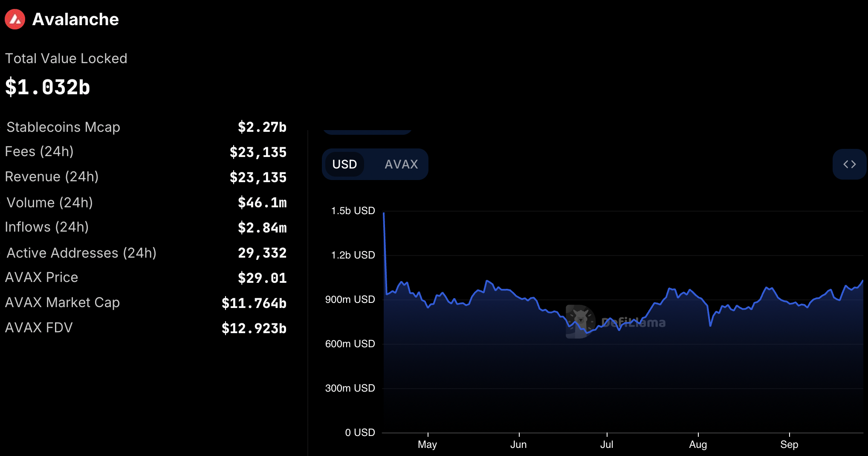Expand the Stablecoins Mcap row
This screenshot has height=456, width=868.
tap(145, 127)
